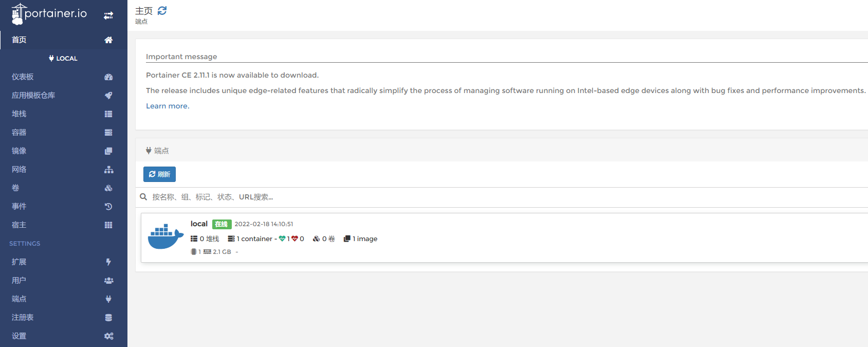Open 用户 users settings page
868x347 pixels.
click(x=19, y=281)
